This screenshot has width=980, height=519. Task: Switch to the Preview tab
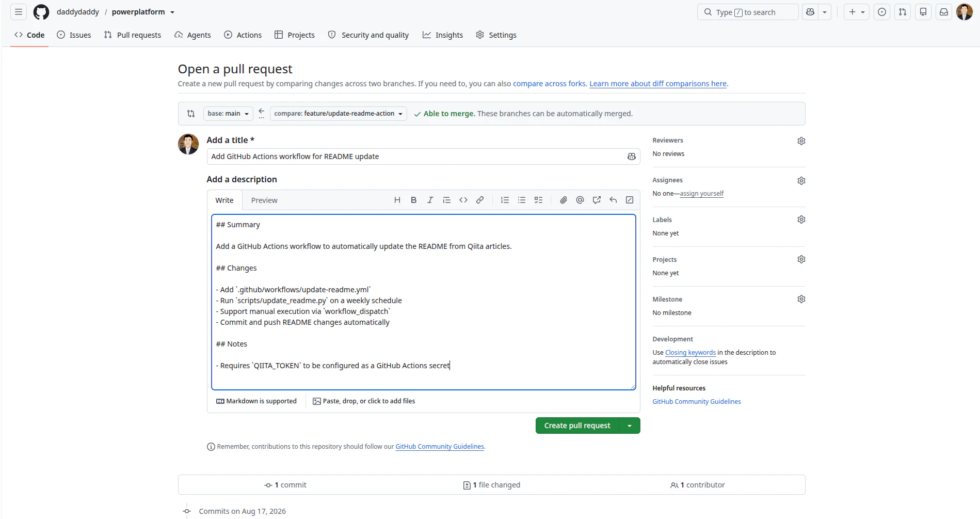[264, 200]
